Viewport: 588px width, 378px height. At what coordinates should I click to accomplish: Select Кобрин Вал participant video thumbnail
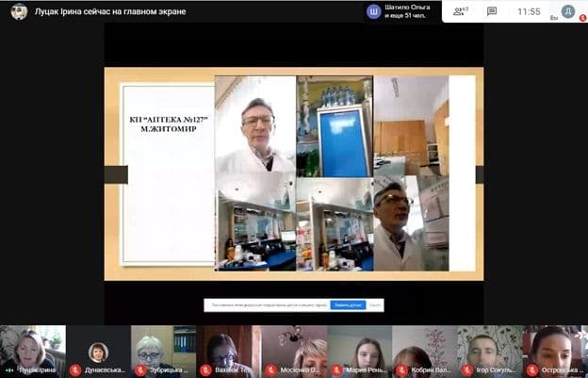424,352
